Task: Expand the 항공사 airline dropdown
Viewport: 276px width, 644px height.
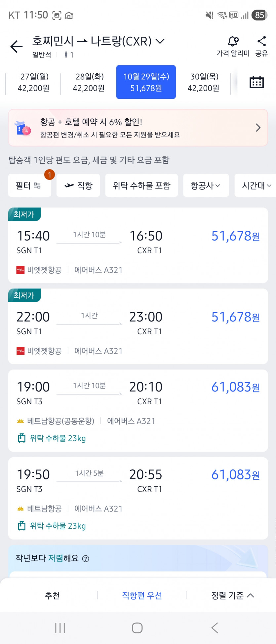Action: coord(206,185)
